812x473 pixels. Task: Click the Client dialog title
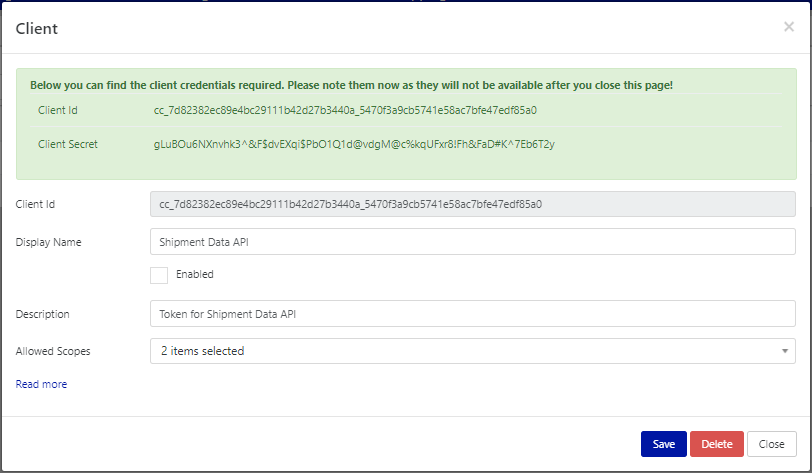(37, 29)
